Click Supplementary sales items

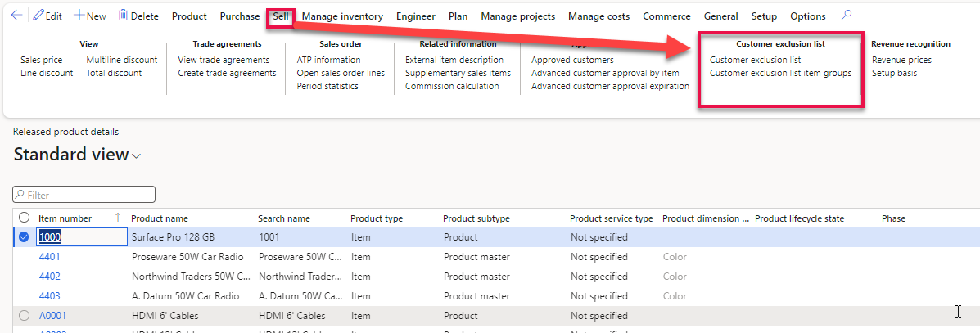coord(458,73)
